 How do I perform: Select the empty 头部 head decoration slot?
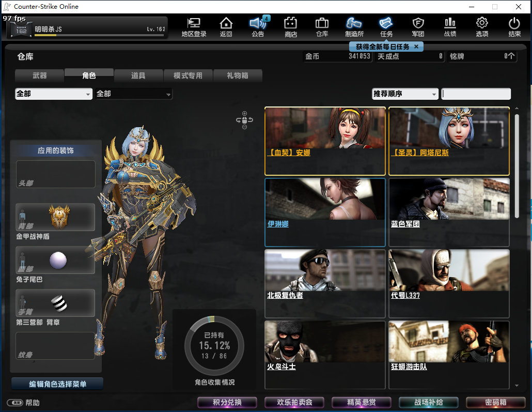[x=56, y=174]
